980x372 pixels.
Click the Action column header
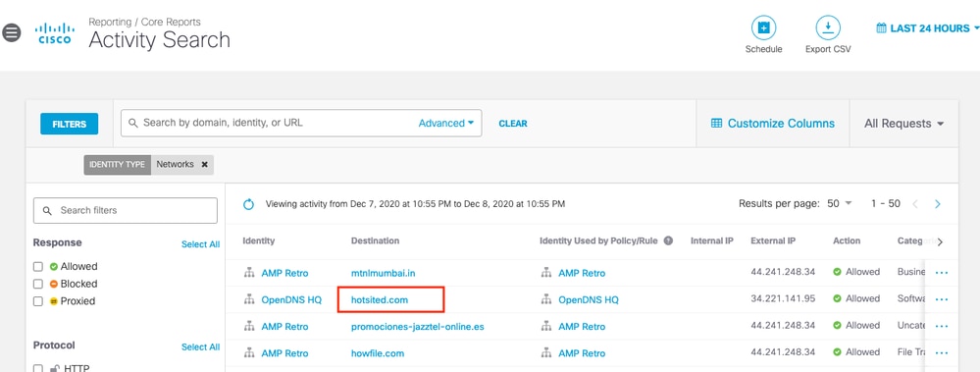(847, 240)
